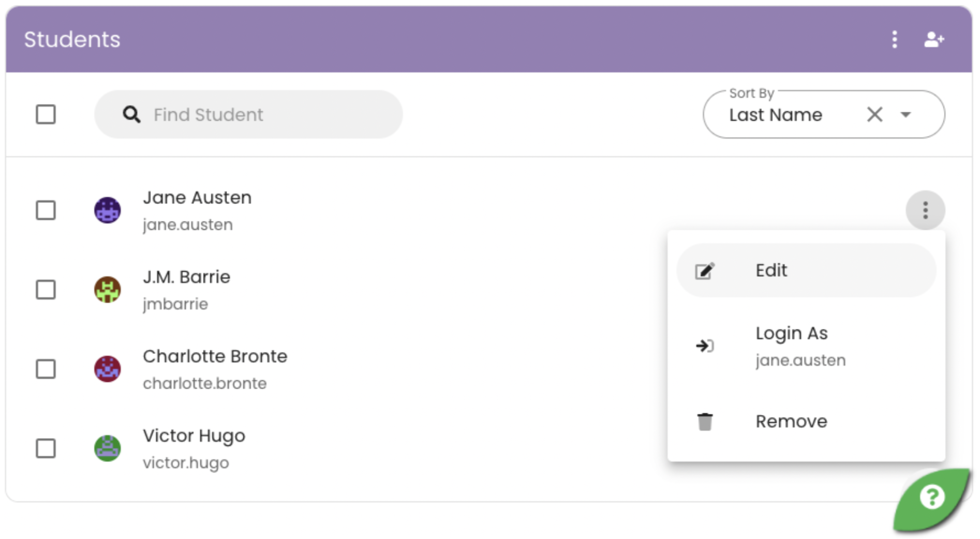Open the three-dot menu for Jane Austen
Viewport: 980px width, 539px height.
click(926, 210)
